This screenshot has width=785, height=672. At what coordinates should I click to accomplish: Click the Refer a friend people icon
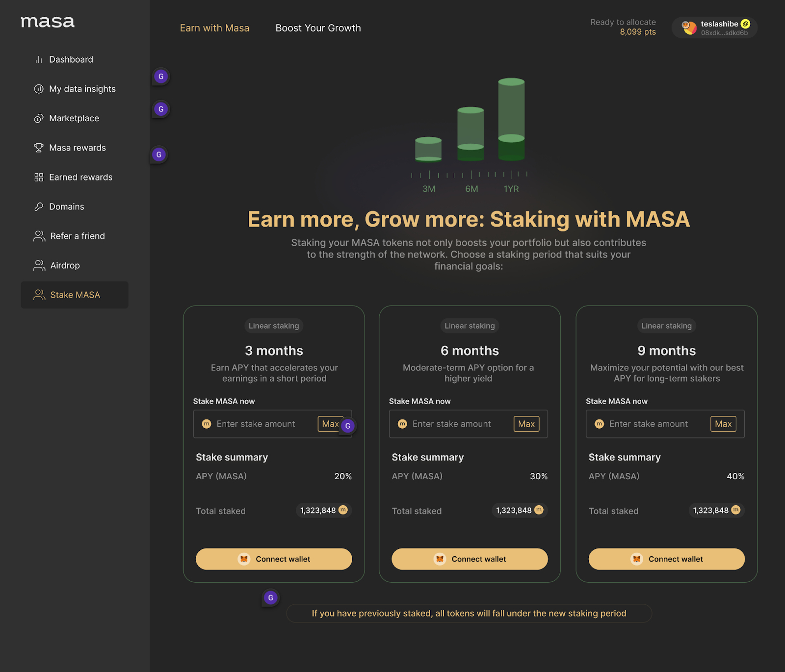pos(39,236)
